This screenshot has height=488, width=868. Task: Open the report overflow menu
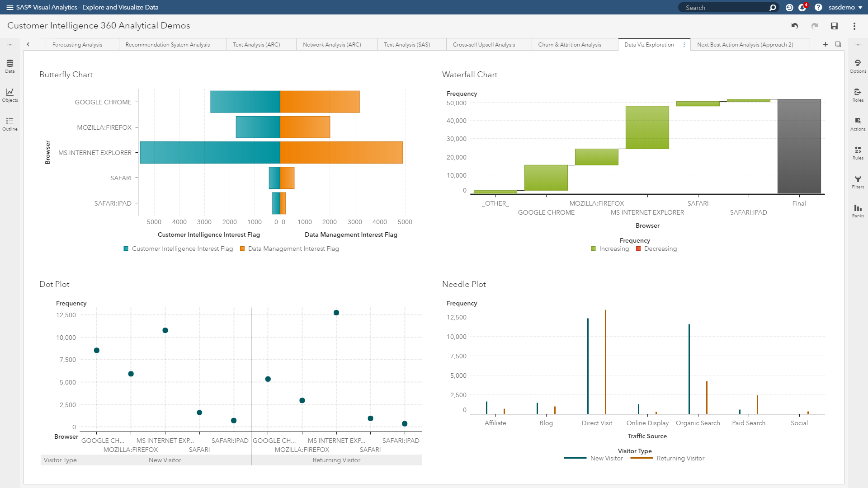coord(854,26)
